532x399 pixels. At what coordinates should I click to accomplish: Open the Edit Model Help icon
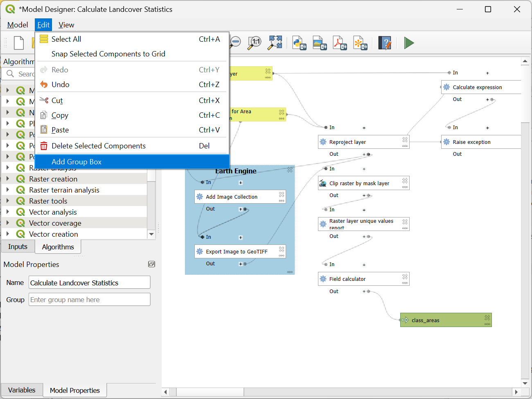pos(385,43)
